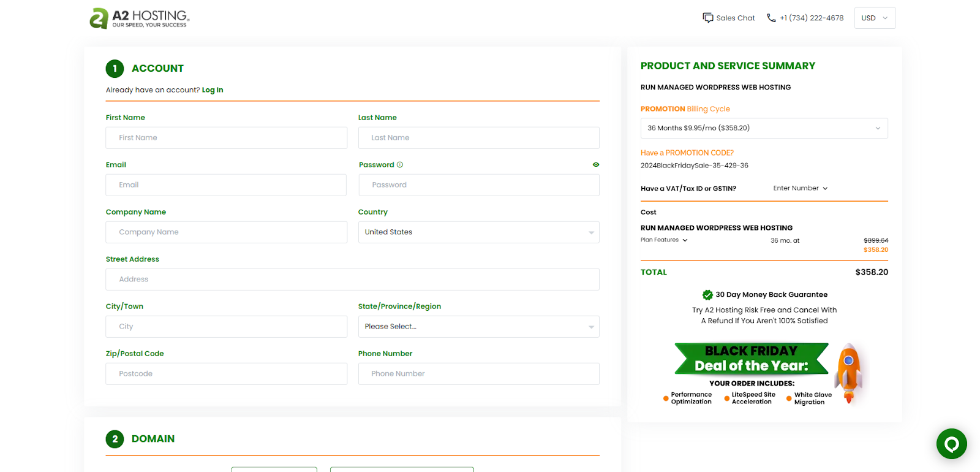
Task: Focus the City input field
Action: pyautogui.click(x=226, y=327)
